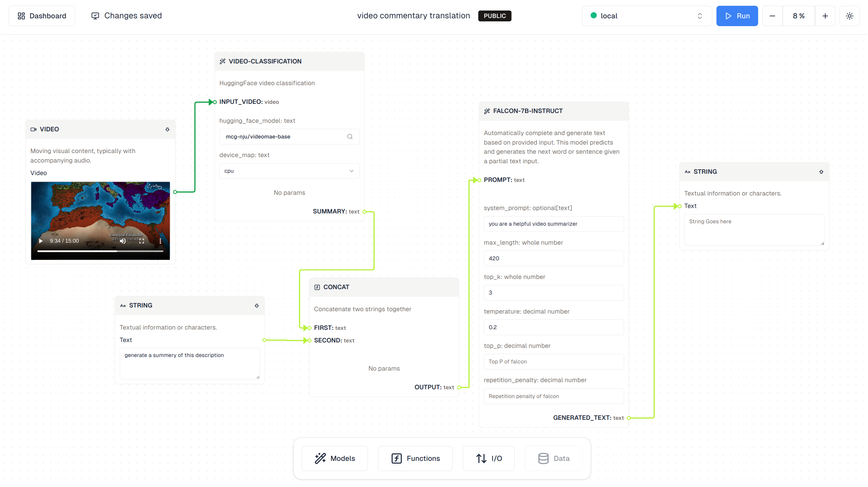The image size is (868, 487).
Task: Click the second STRING node gear icon
Action: click(822, 172)
